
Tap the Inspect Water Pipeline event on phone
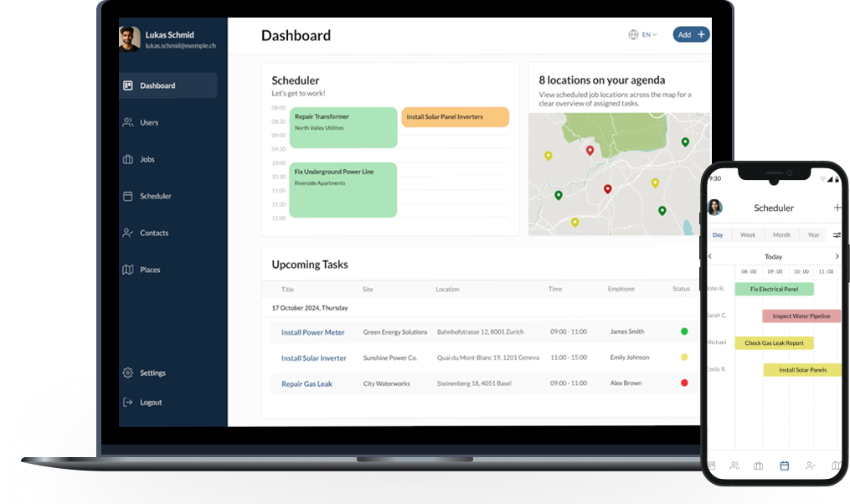(801, 316)
